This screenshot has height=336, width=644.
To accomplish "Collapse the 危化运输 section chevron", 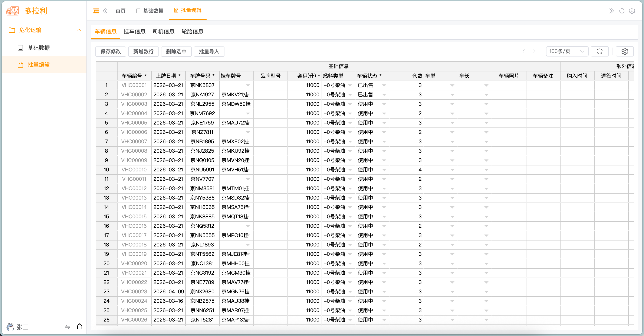I will click(x=79, y=30).
